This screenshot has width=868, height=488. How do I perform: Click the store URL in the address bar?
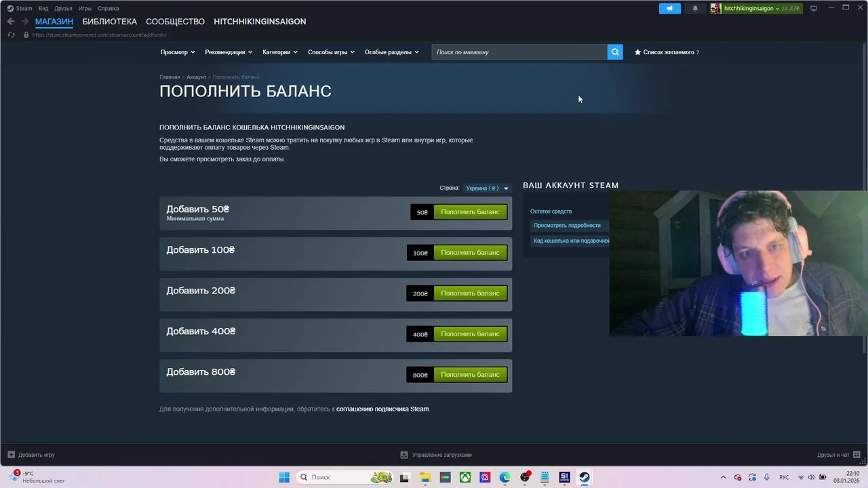coord(99,35)
